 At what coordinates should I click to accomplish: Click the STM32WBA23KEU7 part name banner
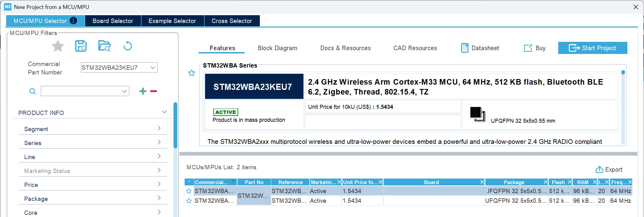click(254, 86)
